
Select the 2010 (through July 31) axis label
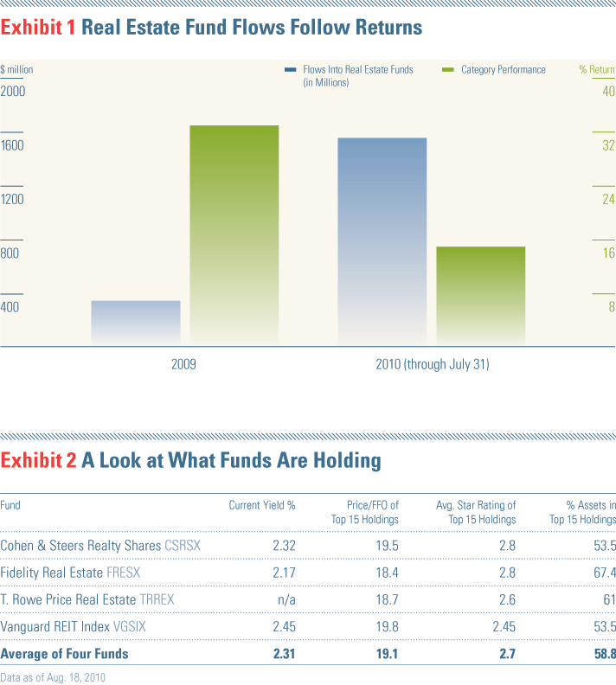pyautogui.click(x=433, y=365)
